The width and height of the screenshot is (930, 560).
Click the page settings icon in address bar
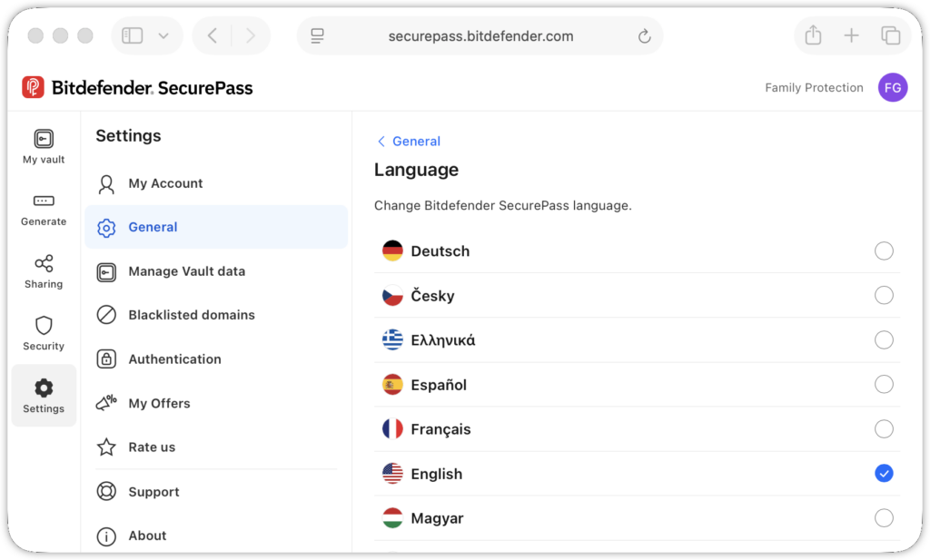(x=317, y=36)
